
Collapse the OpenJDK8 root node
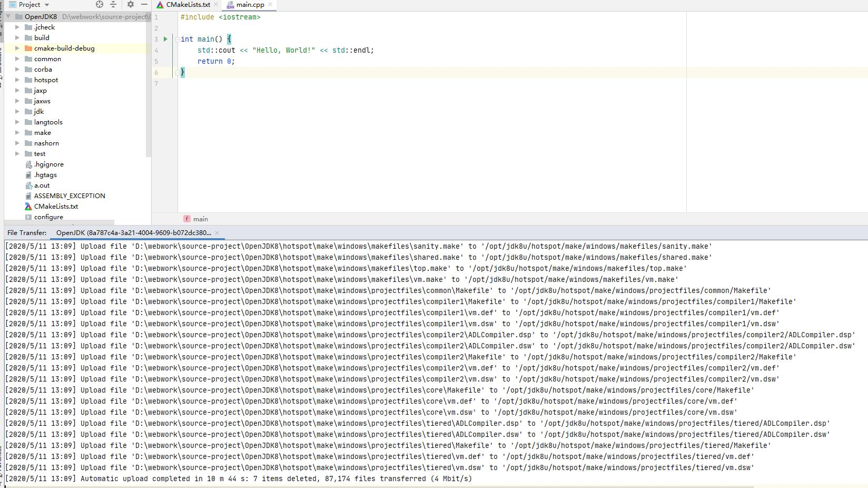[x=8, y=16]
